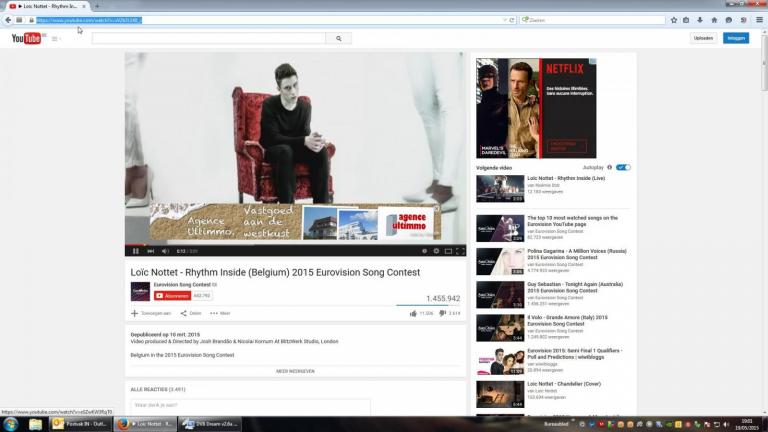Image resolution: width=768 pixels, height=432 pixels.
Task: Click the thumbs up like icon
Action: pyautogui.click(x=414, y=313)
